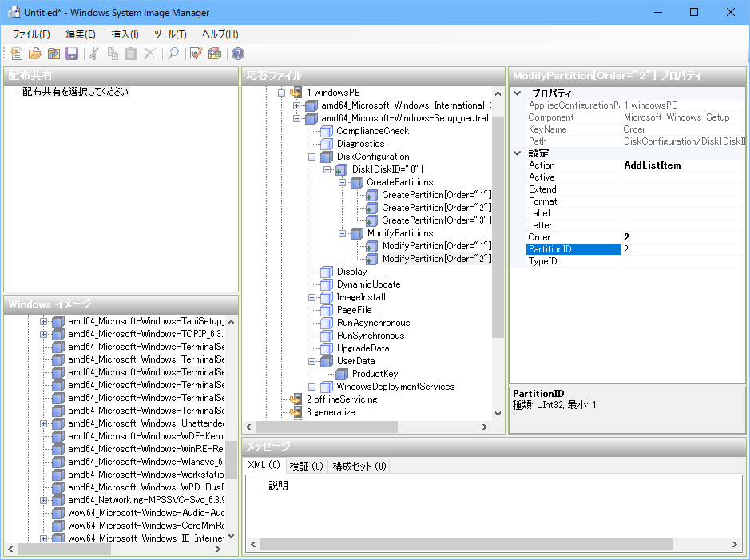Viewport: 750px width, 560px height.
Task: Click the Letter property value field
Action: click(683, 225)
